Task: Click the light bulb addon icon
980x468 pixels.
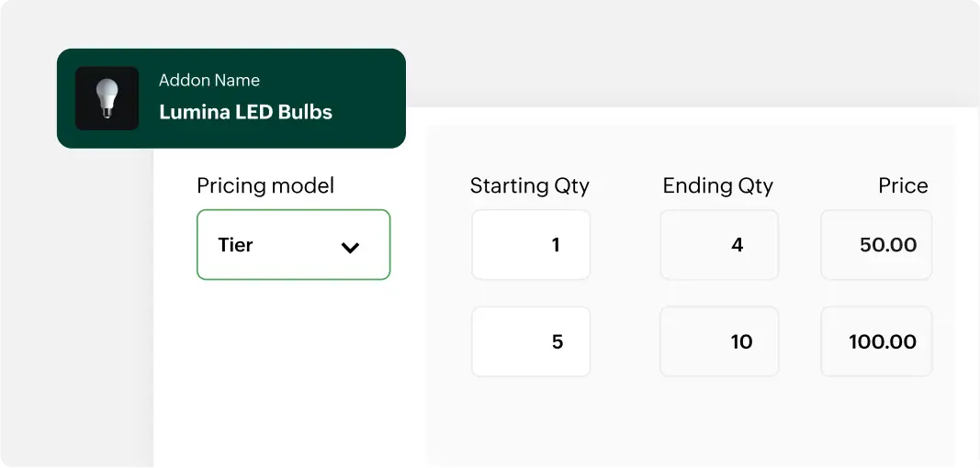Action: coord(107,96)
